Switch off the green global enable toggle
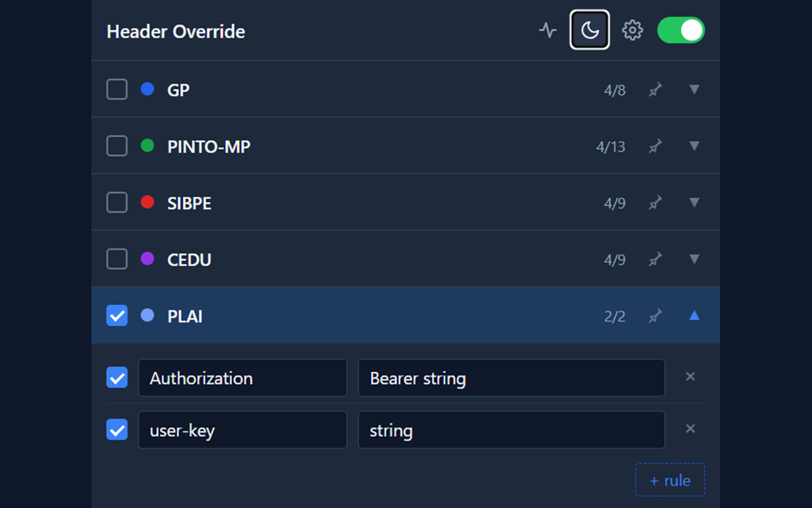Screen dimensions: 812x508 tap(681, 30)
